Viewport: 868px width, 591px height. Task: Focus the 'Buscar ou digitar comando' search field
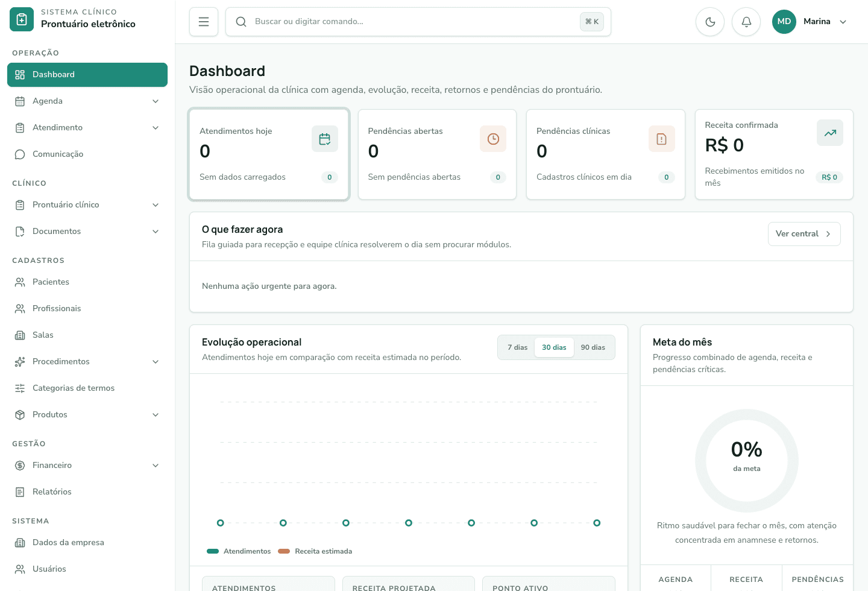[x=418, y=22]
